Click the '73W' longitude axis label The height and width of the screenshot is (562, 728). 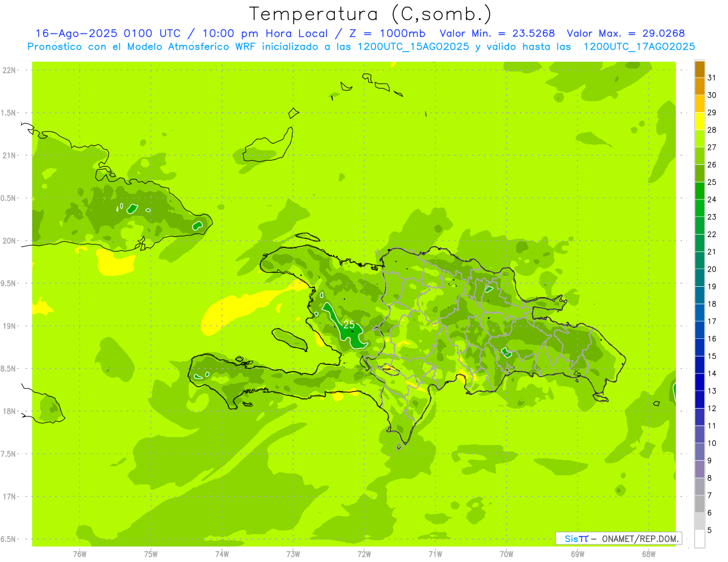293,554
